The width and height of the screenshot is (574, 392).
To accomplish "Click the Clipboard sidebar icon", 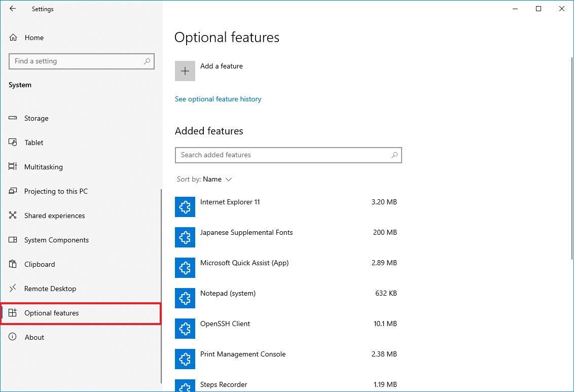I will 13,264.
